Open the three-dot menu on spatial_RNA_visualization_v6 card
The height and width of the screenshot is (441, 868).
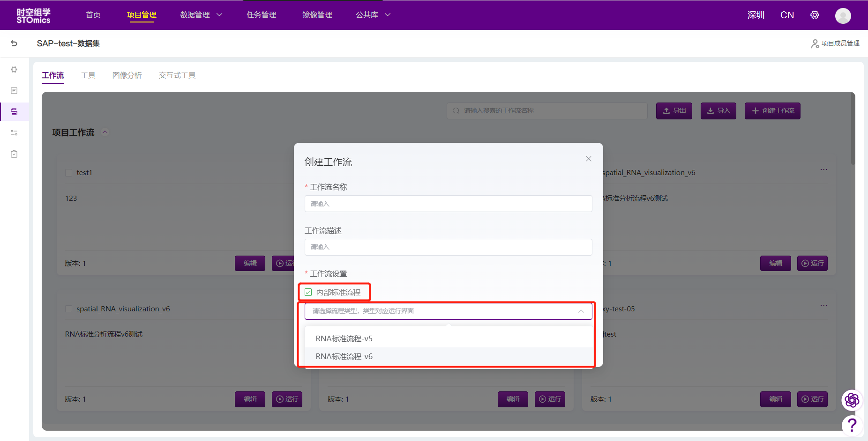(823, 169)
